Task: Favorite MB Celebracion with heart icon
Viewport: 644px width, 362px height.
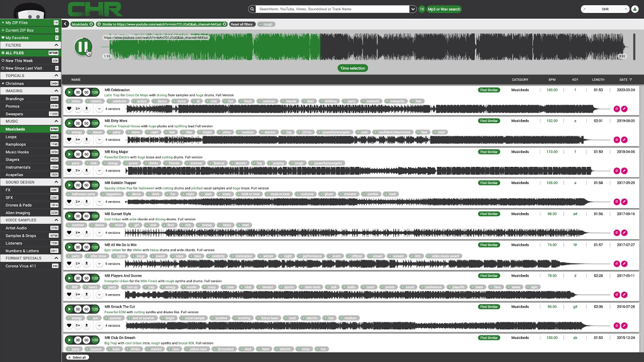Action: point(69,109)
